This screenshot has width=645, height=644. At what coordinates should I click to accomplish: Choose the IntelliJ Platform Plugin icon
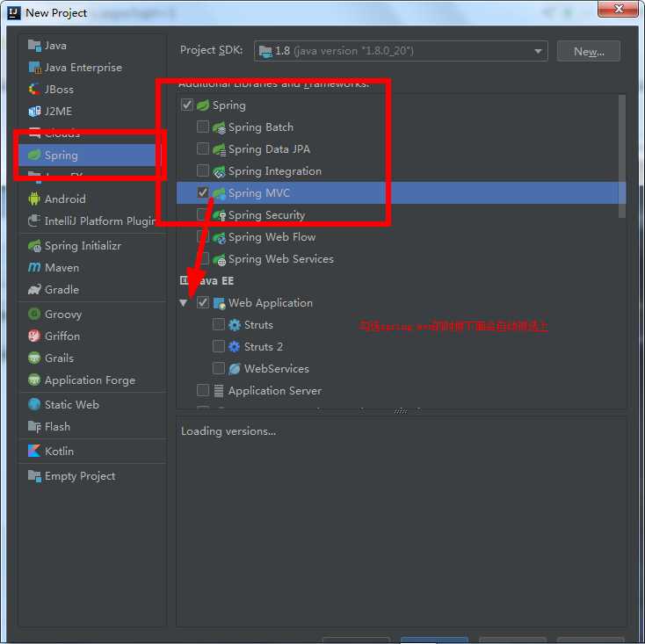pos(34,221)
